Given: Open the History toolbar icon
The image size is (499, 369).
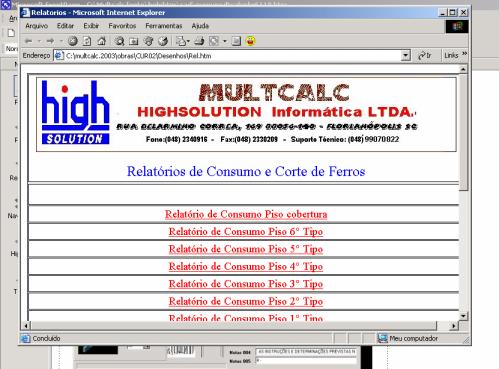Looking at the screenshot, I should click(x=163, y=41).
